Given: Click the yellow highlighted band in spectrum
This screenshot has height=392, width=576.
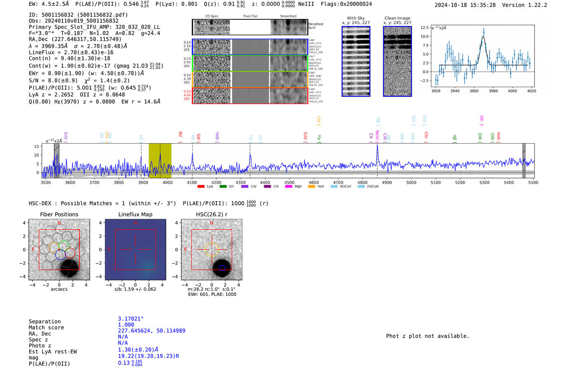Looking at the screenshot, I should [x=160, y=160].
